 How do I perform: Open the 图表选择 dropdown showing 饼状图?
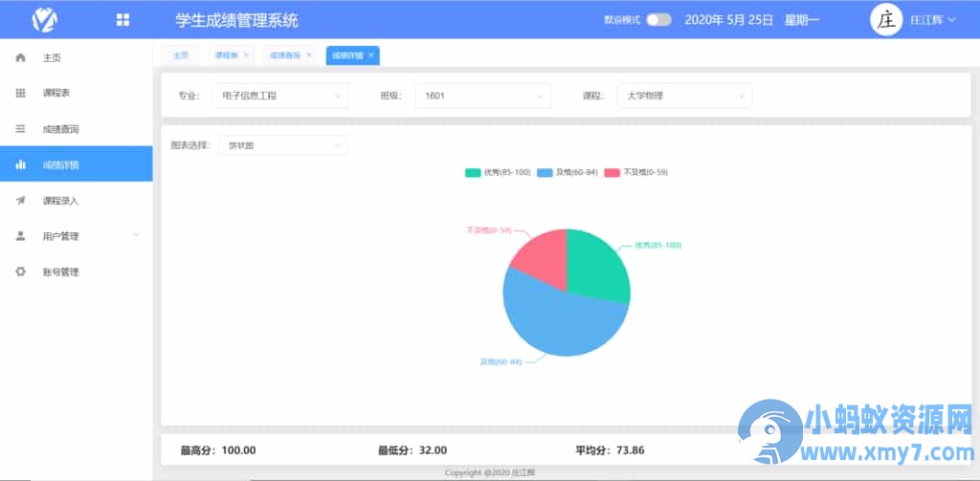[x=283, y=145]
